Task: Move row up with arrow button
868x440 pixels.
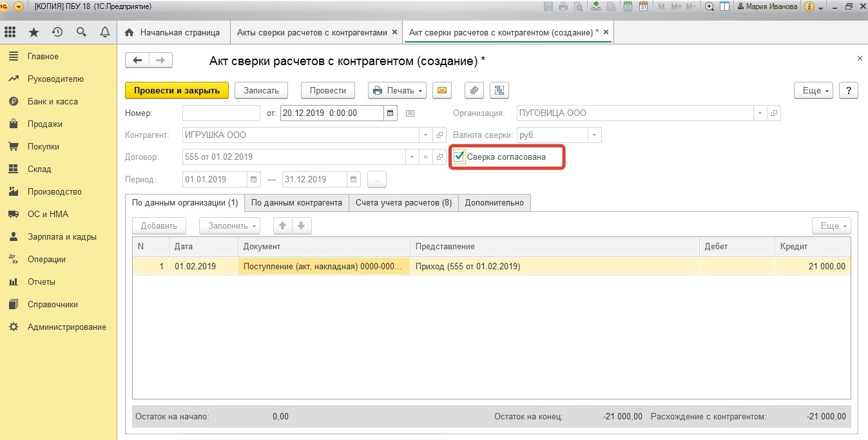Action: pos(283,225)
